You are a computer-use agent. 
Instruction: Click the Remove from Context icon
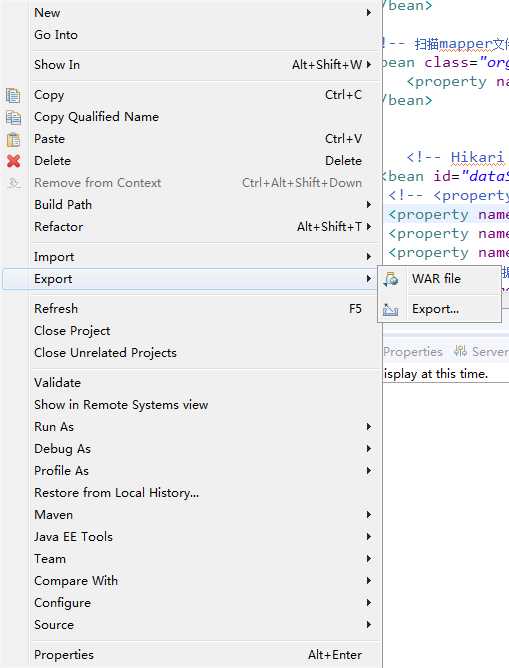coord(14,183)
